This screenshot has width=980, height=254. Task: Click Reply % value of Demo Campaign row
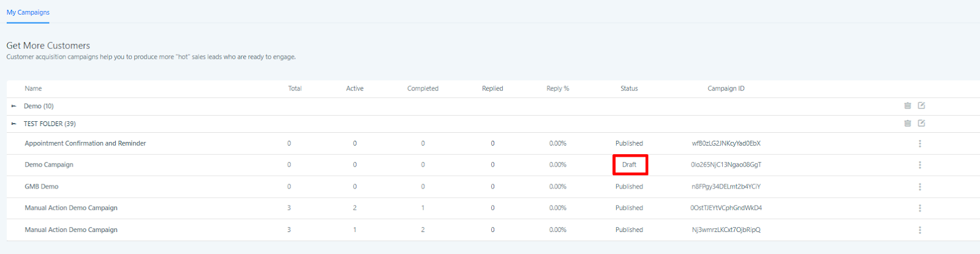[x=557, y=165]
